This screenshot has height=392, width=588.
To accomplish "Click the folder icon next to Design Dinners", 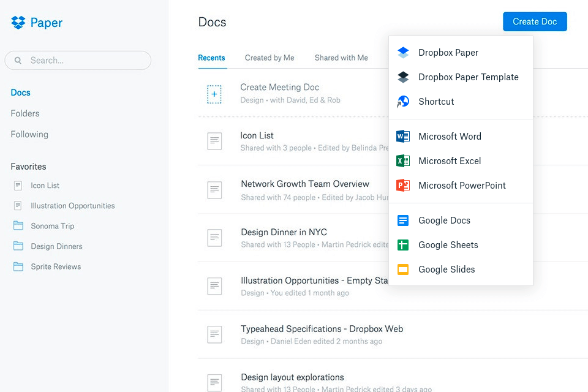I will coord(18,246).
